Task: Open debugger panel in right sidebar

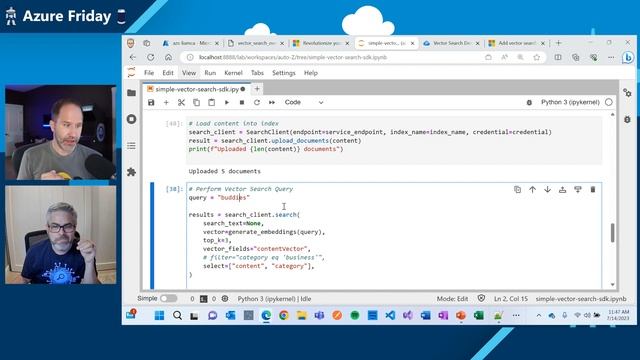Action: [x=627, y=120]
